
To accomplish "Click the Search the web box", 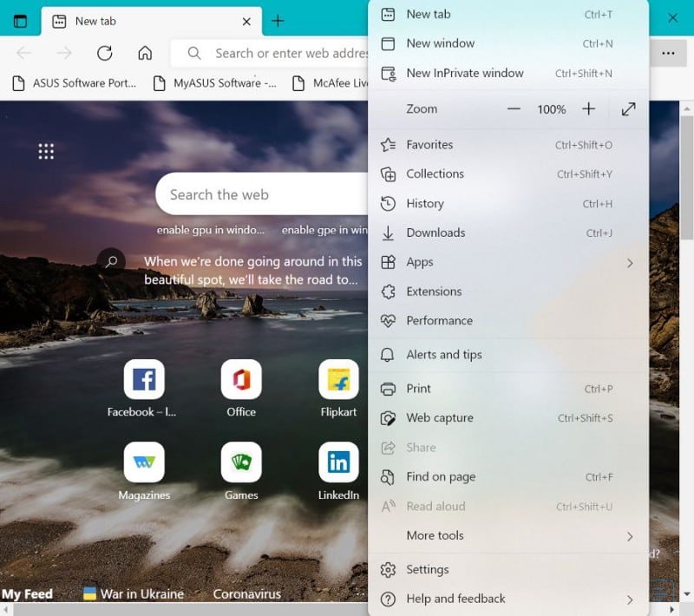I will tap(262, 194).
